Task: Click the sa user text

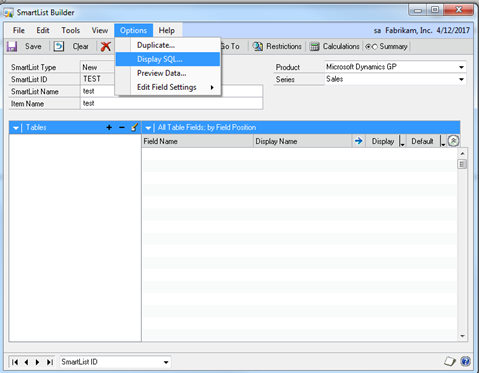Action: (x=377, y=31)
